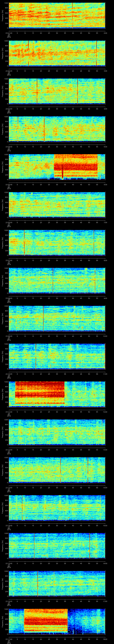Click the red vertical spike near 18s in 23:16 panel
114x644 pixels.
coord(38,584)
